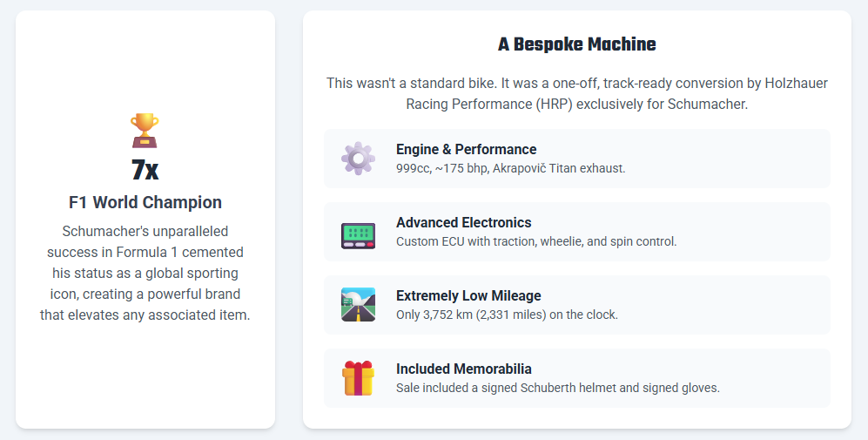
Task: Click the electronics display icon
Action: (x=358, y=232)
